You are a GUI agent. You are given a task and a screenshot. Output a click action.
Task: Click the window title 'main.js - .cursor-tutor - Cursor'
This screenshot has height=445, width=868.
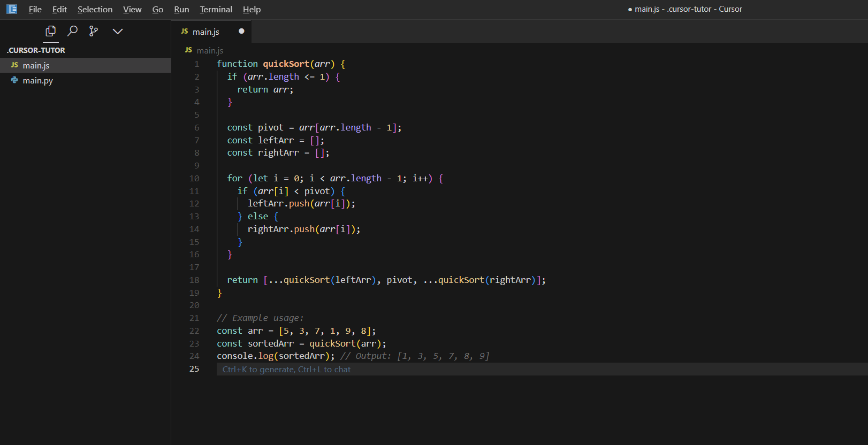pyautogui.click(x=688, y=9)
